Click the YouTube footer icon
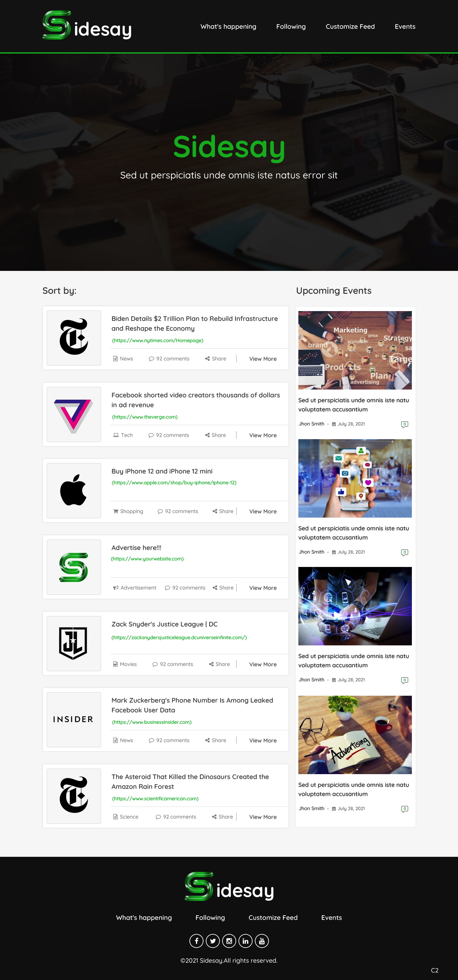458x980 pixels. pyautogui.click(x=262, y=941)
